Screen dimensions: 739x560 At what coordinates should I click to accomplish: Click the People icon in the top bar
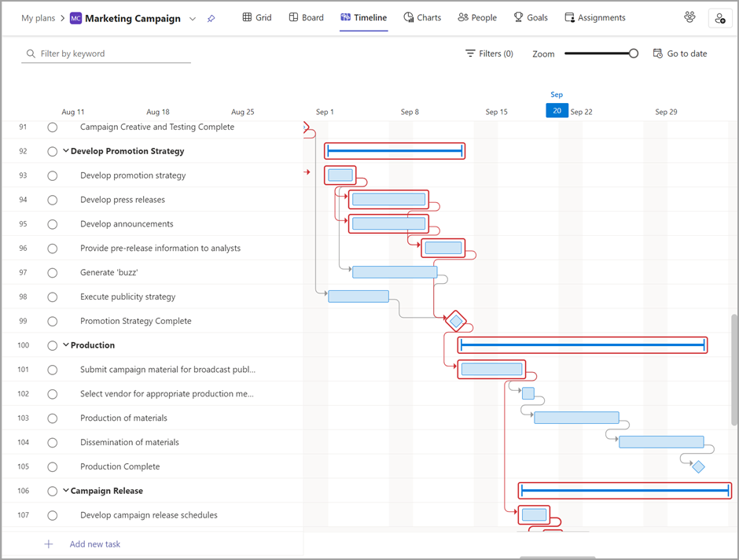click(x=476, y=17)
